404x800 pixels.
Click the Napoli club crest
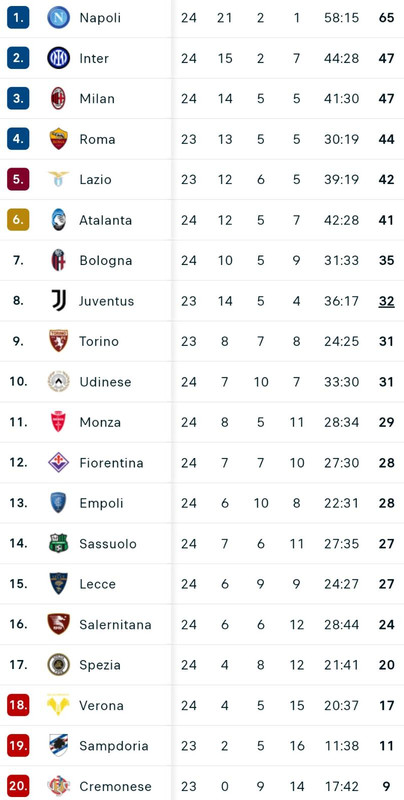click(x=59, y=18)
